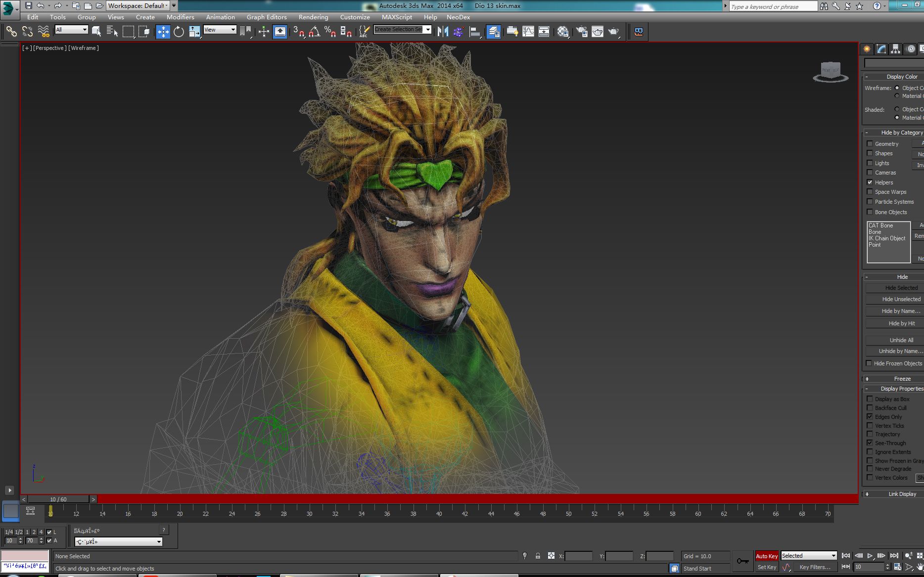
Task: Open the Workspace Default dropdown
Action: pyautogui.click(x=138, y=5)
